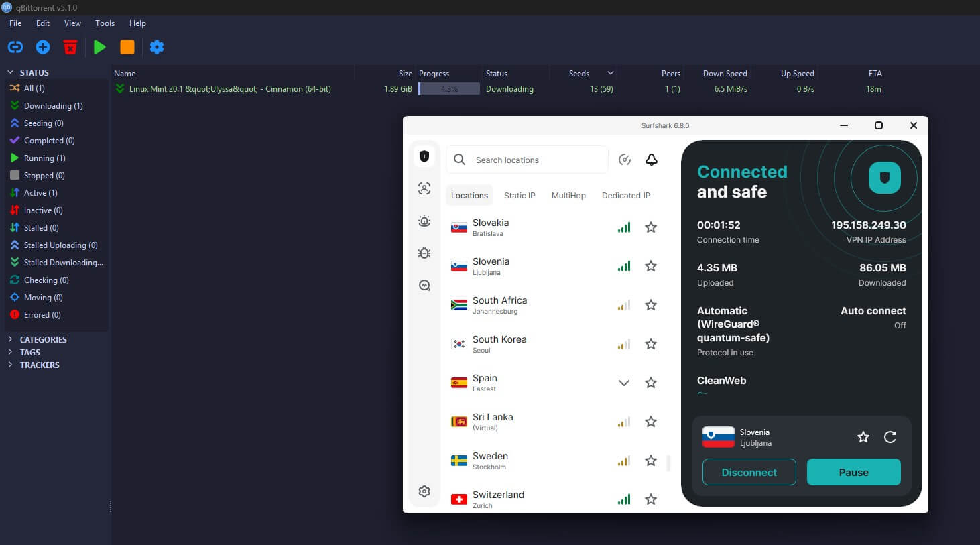Collapse the STATUS section in qBittorrent
The image size is (980, 545).
coord(10,72)
